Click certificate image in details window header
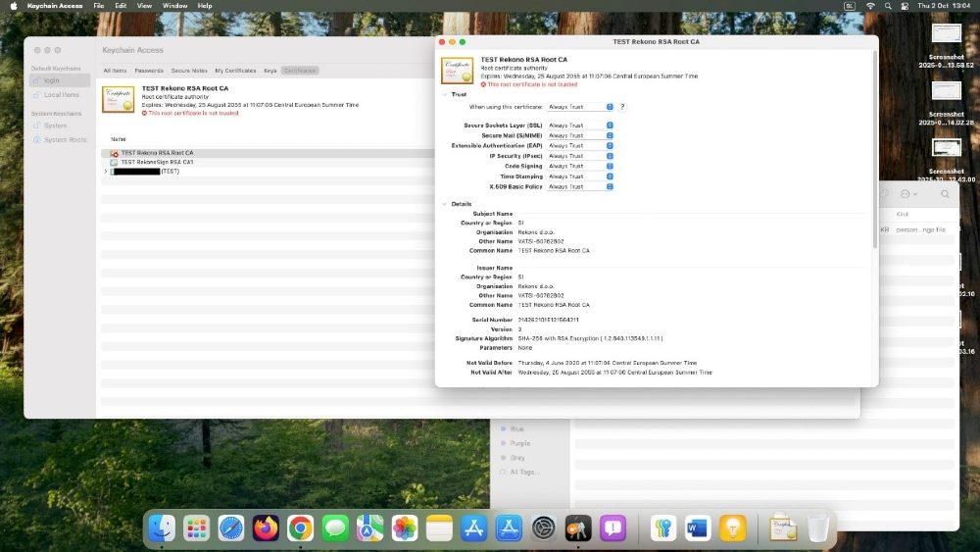This screenshot has width=980, height=552. click(458, 71)
